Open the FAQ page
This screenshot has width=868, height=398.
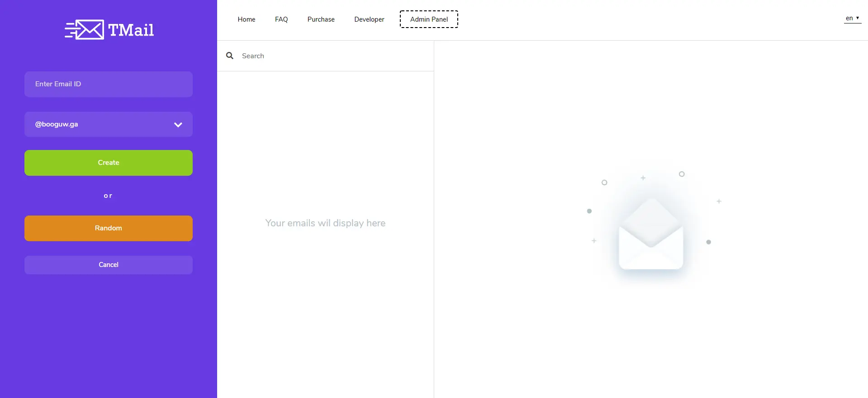[x=281, y=19]
